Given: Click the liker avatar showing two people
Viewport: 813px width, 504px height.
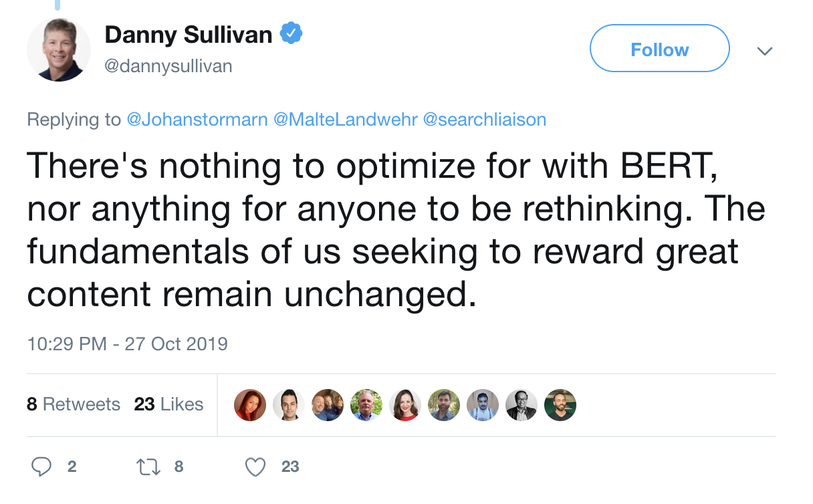Looking at the screenshot, I should pos(328,405).
